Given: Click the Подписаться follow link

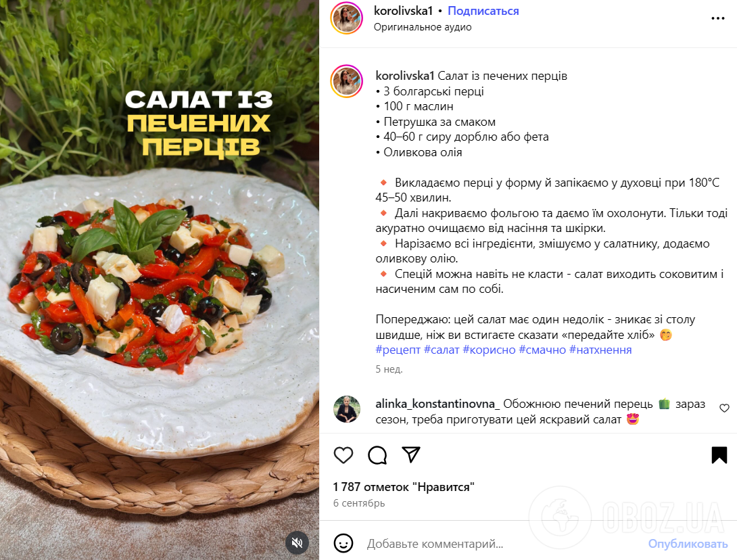Looking at the screenshot, I should click(483, 11).
